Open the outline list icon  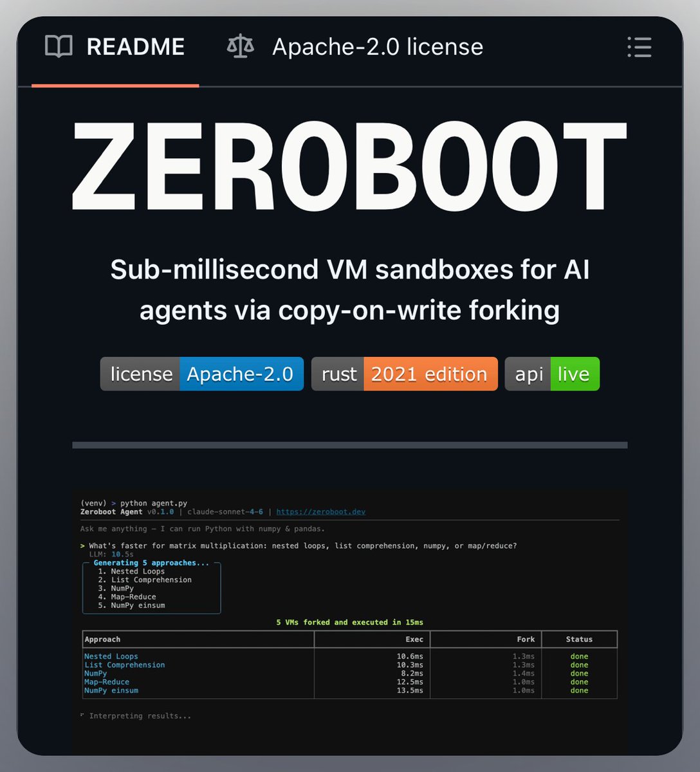click(x=640, y=47)
